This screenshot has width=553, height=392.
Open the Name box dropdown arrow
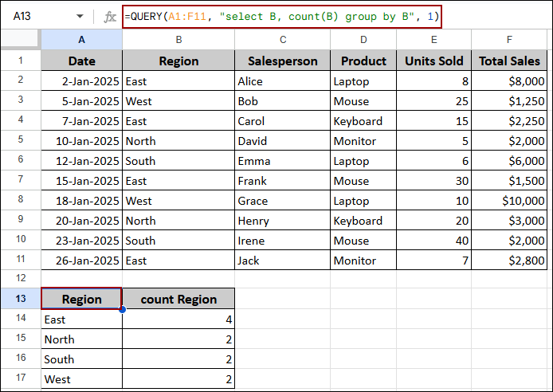(80, 16)
